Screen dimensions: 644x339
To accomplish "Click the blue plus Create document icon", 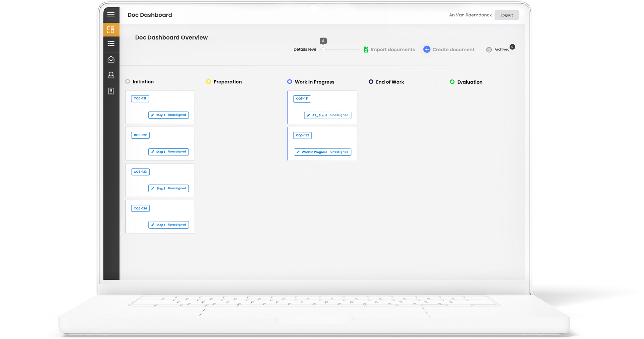I will (x=426, y=49).
